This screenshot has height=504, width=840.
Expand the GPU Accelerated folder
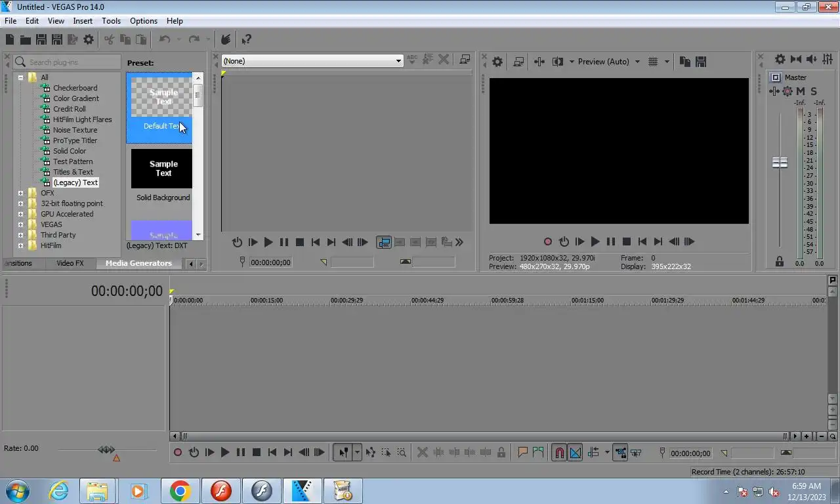20,214
